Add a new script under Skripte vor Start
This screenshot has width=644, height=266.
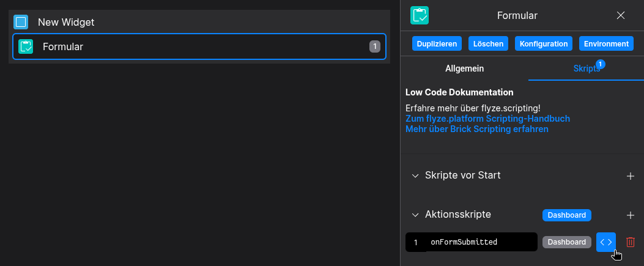click(x=631, y=176)
